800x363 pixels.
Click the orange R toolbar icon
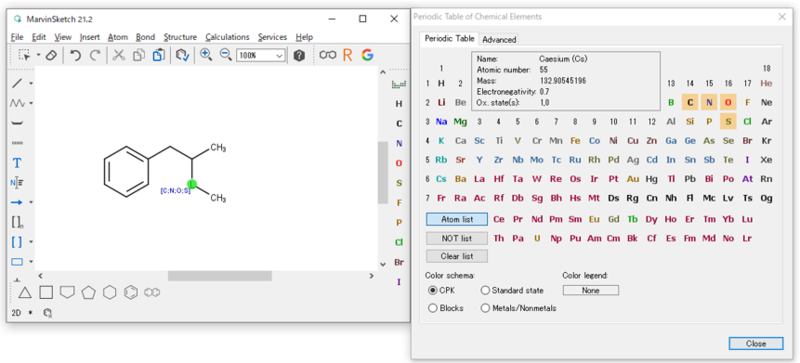pyautogui.click(x=348, y=55)
